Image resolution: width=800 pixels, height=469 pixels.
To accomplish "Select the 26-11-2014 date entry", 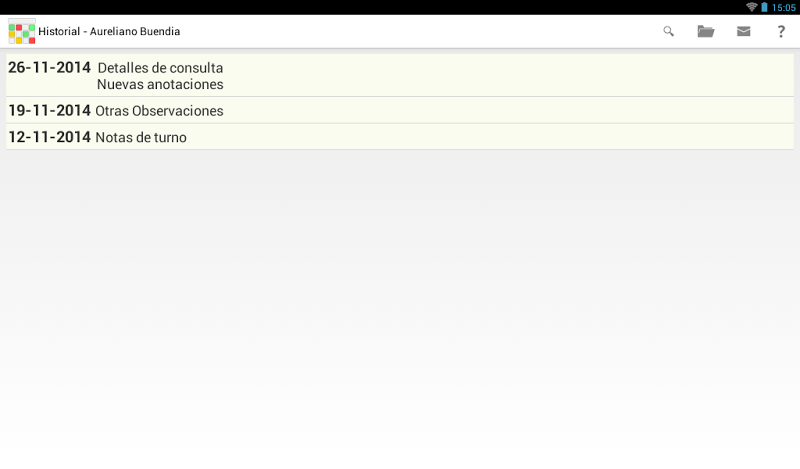I will tap(49, 68).
